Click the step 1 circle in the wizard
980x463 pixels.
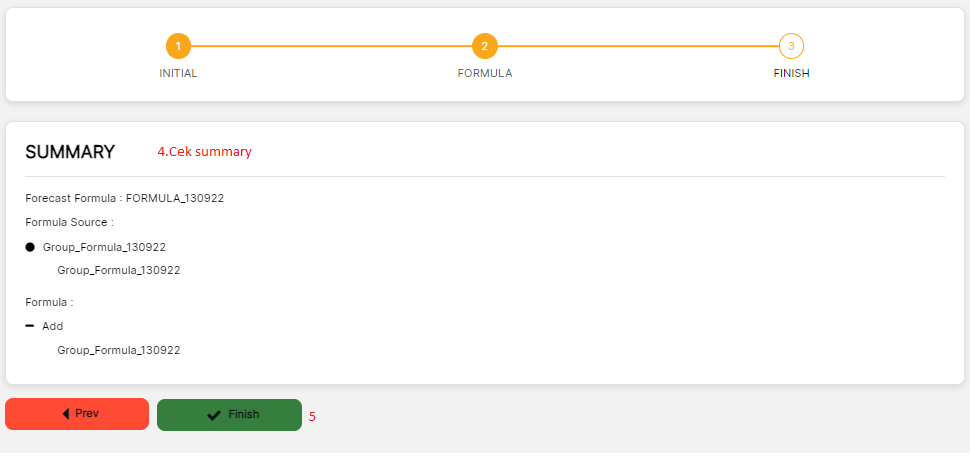click(178, 46)
